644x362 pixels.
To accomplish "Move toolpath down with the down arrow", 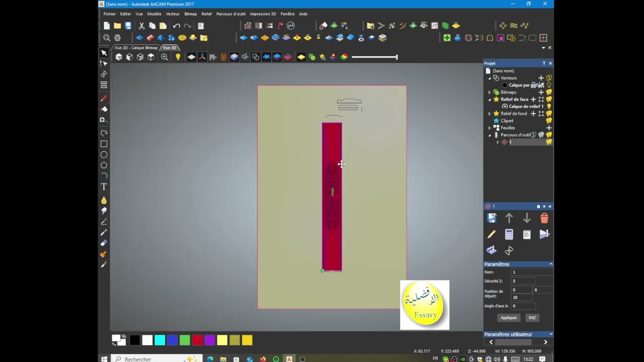I will pos(527,218).
